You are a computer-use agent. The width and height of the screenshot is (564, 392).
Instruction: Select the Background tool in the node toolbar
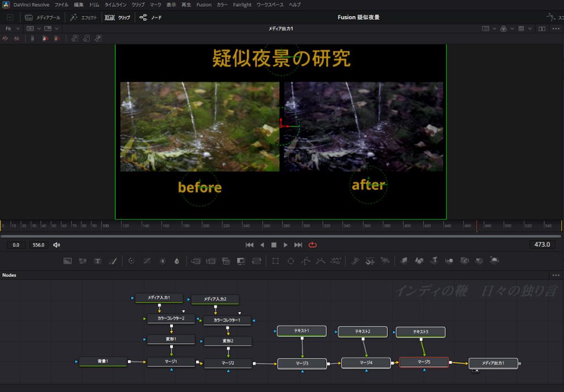click(68, 261)
